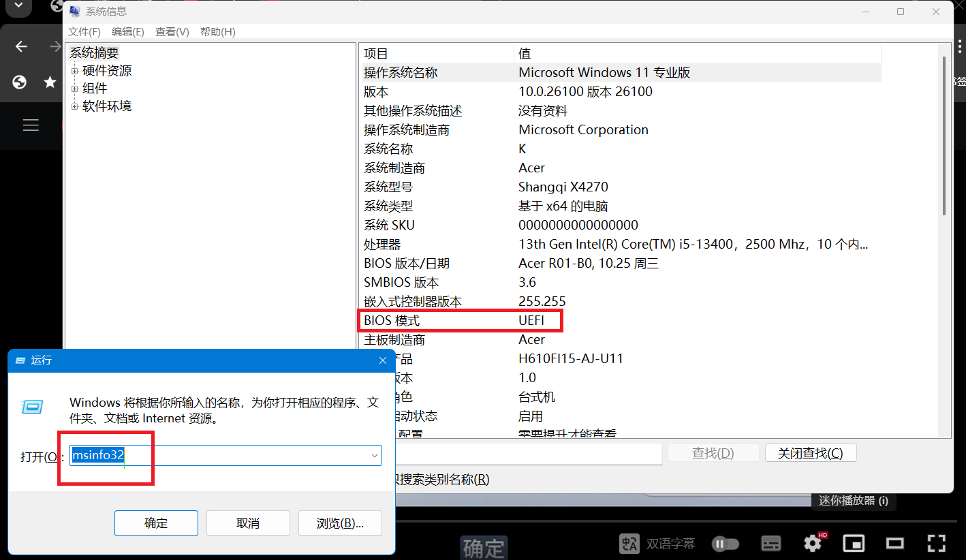Select the 操作系统制造商 row
The height and width of the screenshot is (560, 966).
[x=621, y=129]
